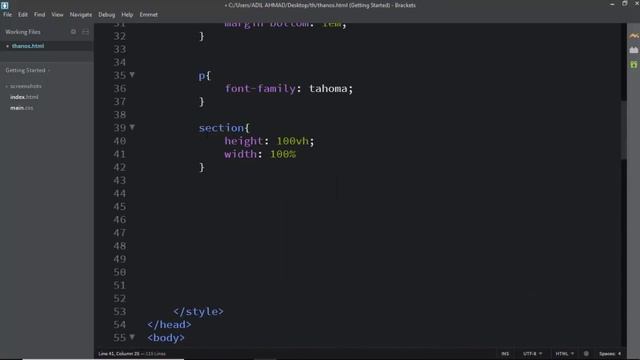Click line number 44 in gutter

click(x=120, y=193)
